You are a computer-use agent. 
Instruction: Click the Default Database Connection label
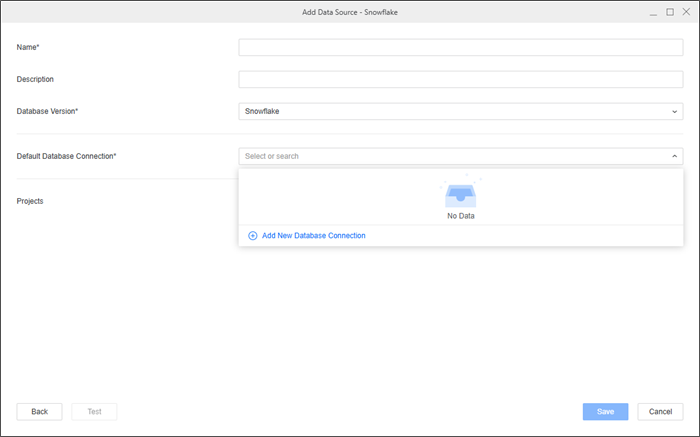[67, 156]
